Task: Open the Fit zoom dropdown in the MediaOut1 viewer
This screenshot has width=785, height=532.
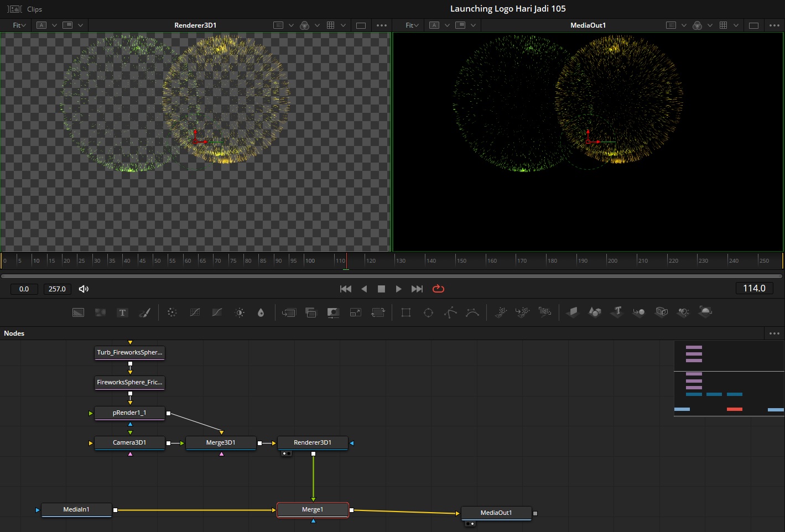Action: coord(412,25)
